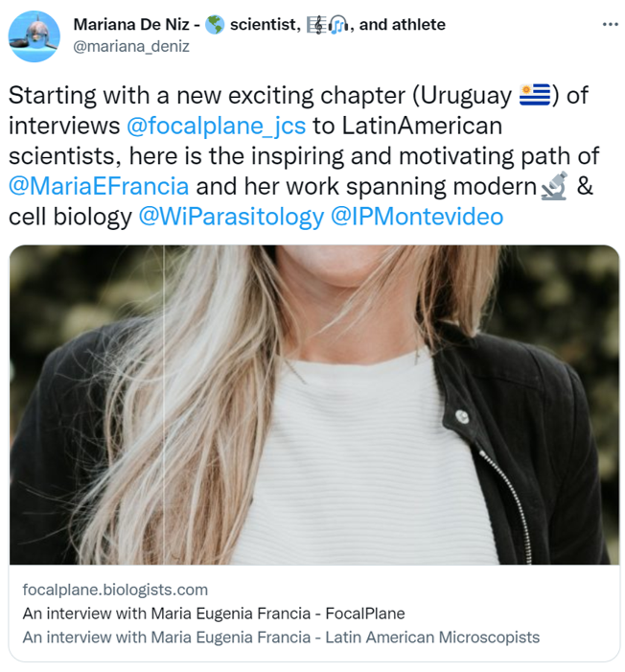This screenshot has height=672, width=625.
Task: Click the Mariana De Niz display name
Action: pyautogui.click(x=131, y=24)
